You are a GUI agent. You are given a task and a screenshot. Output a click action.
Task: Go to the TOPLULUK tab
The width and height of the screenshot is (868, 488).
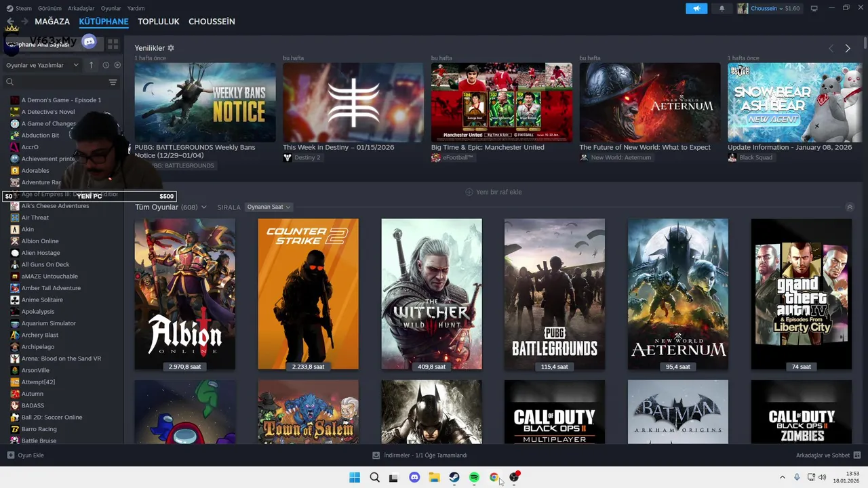(159, 22)
